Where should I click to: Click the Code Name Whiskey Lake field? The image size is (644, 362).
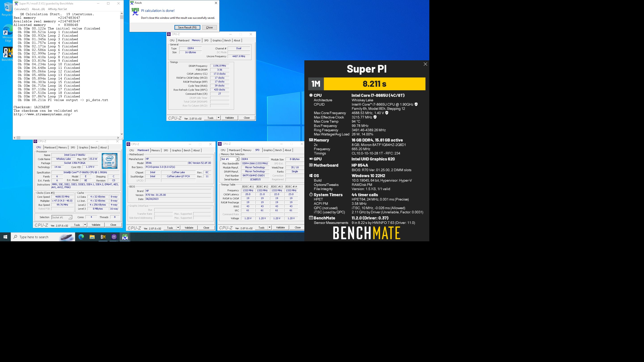click(x=63, y=159)
